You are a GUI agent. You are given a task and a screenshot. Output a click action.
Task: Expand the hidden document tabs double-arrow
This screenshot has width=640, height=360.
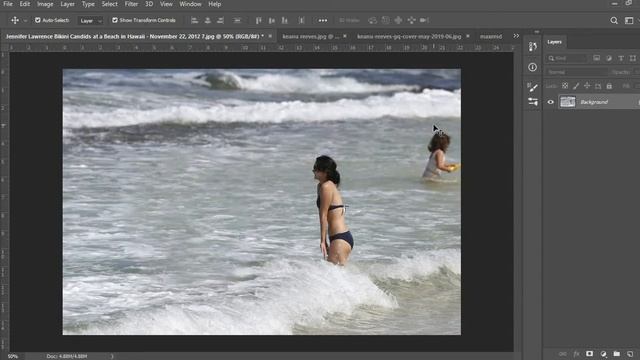coord(516,36)
